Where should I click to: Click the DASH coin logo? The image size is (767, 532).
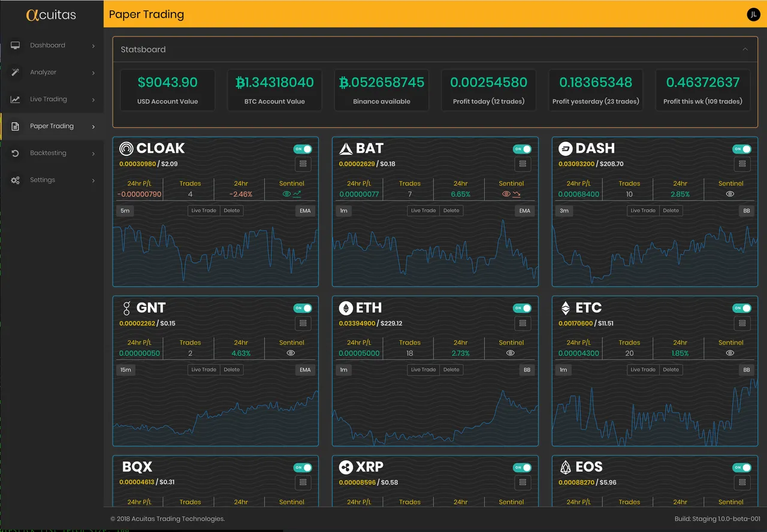tap(566, 149)
